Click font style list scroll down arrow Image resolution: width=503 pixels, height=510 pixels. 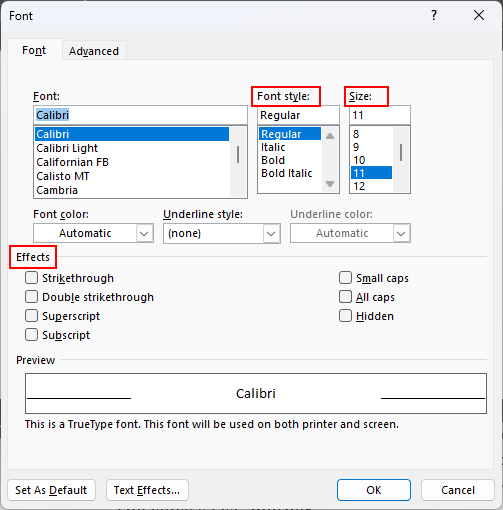[330, 184]
